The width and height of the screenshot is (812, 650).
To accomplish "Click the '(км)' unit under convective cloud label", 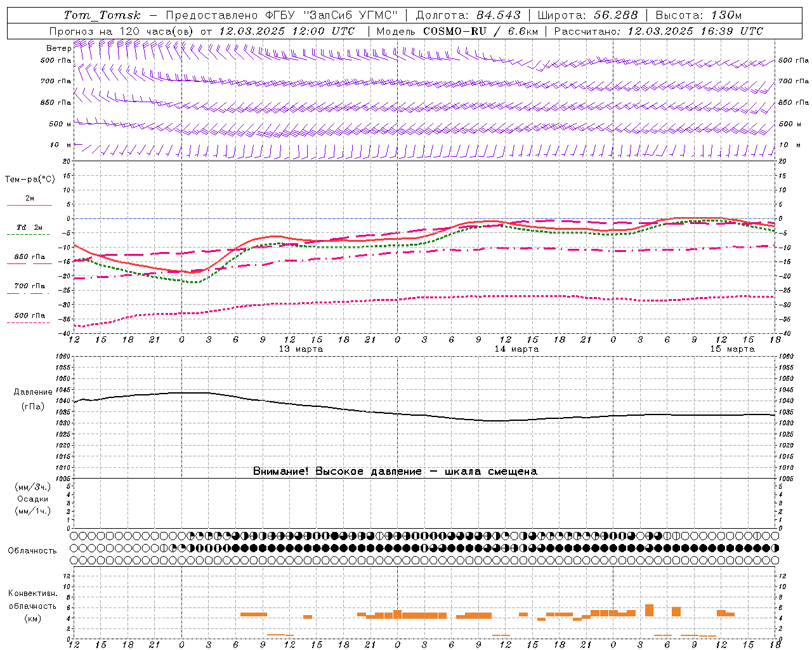I will (x=32, y=618).
